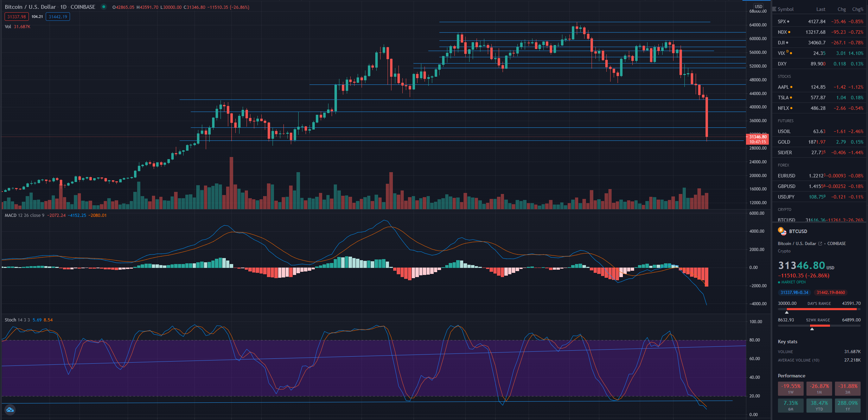868x420 pixels.
Task: Click the TradingView cloud logo icon
Action: pos(10,409)
